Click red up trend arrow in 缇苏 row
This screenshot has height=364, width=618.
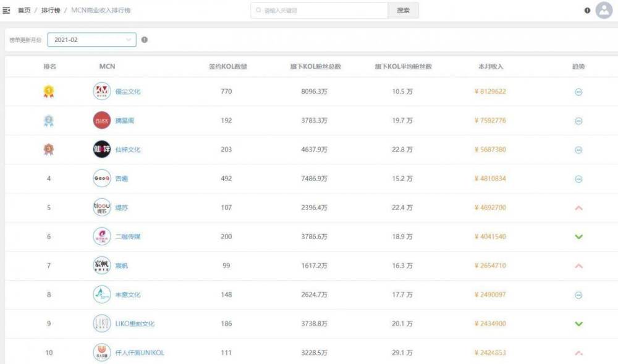click(x=578, y=208)
